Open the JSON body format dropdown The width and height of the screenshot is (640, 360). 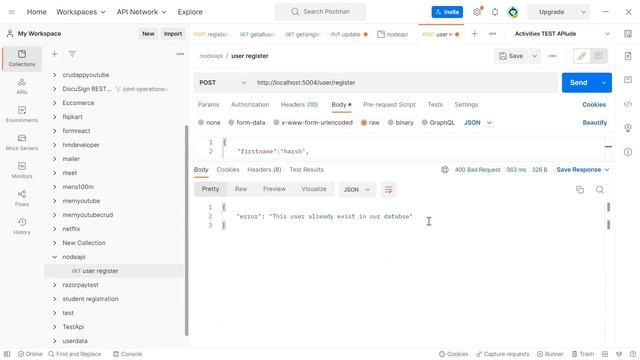[x=478, y=122]
